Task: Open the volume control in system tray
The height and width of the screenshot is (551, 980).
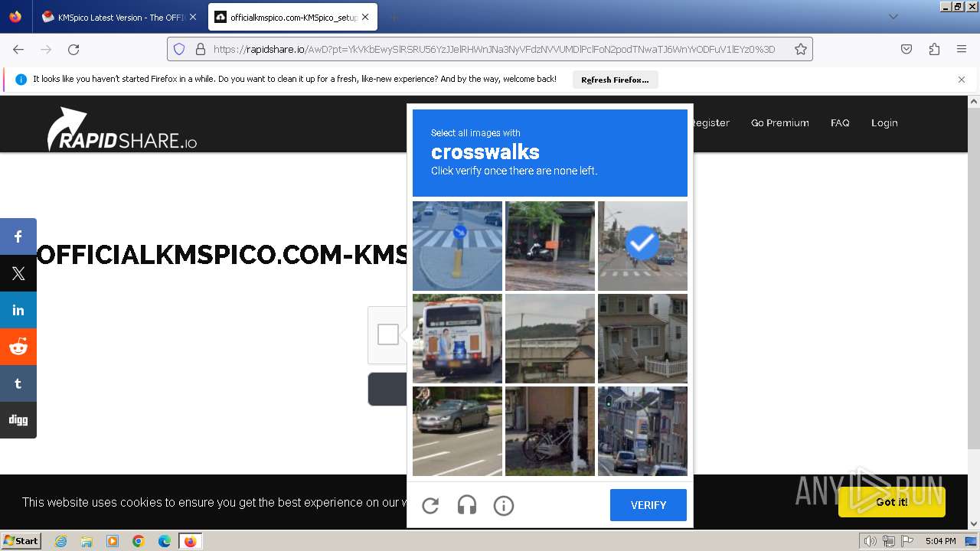Action: 871,541
